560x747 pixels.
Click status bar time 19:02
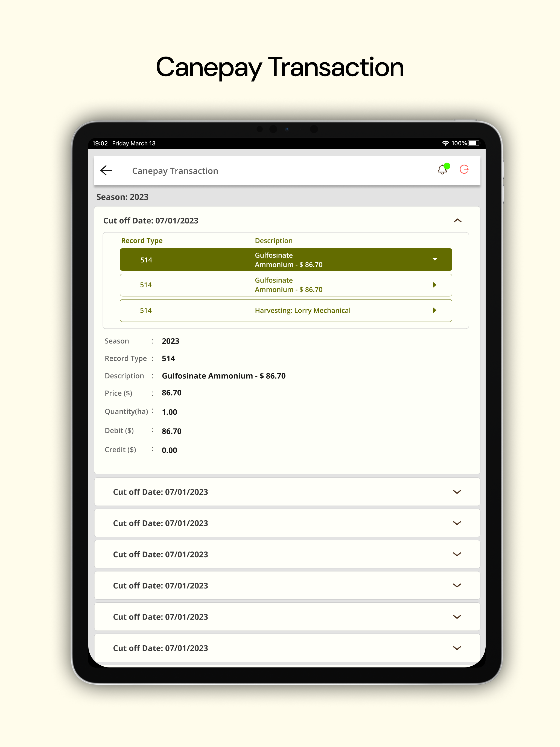(100, 143)
